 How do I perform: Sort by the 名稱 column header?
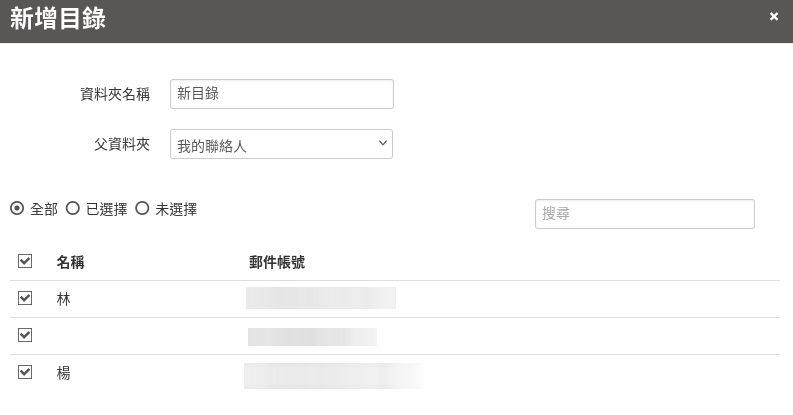70,262
